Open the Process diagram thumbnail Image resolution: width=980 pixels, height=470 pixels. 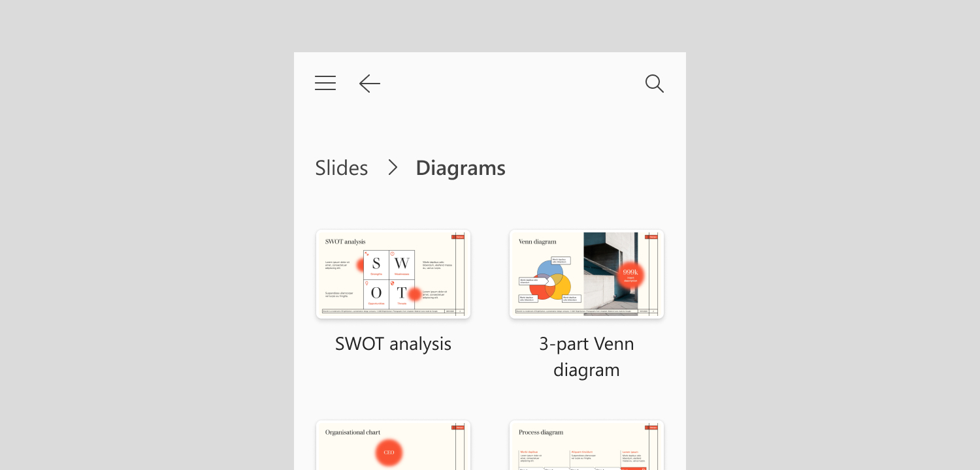coord(587,445)
